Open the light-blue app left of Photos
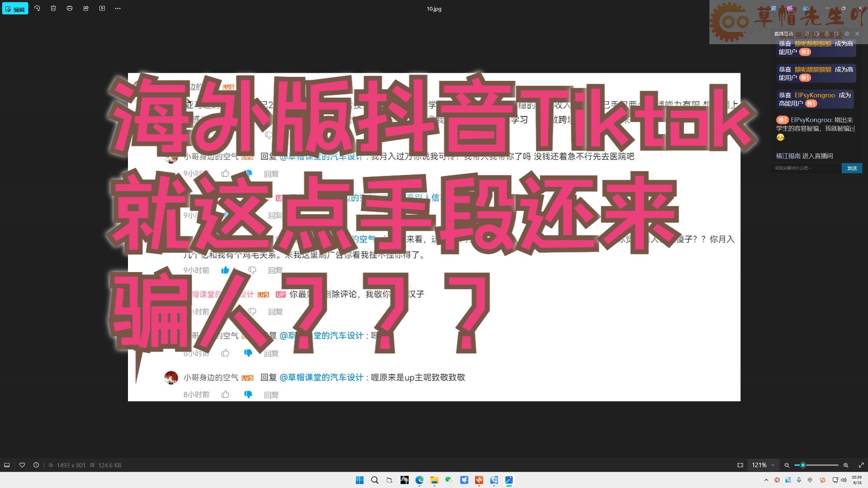 click(494, 480)
